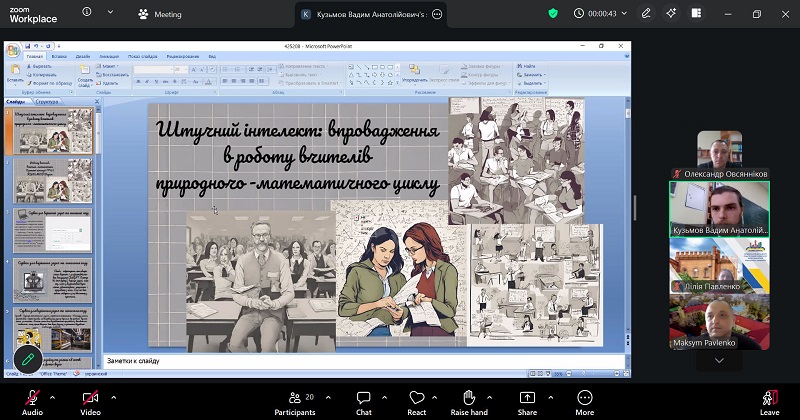The image size is (800, 420).
Task: Open the Chat panel
Action: [x=364, y=403]
